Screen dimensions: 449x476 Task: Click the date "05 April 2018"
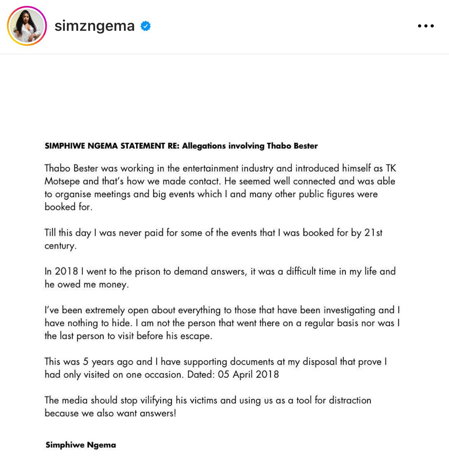[x=248, y=375]
